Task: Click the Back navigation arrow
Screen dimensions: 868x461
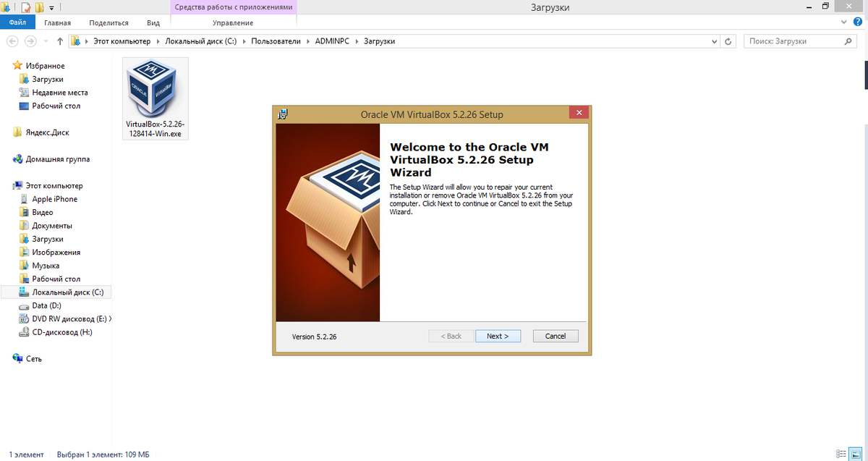Action: click(12, 41)
